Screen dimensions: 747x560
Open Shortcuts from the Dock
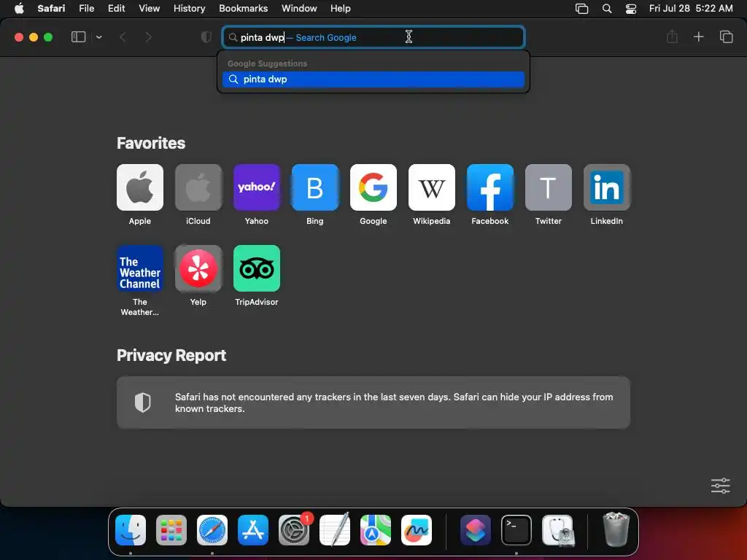(476, 530)
